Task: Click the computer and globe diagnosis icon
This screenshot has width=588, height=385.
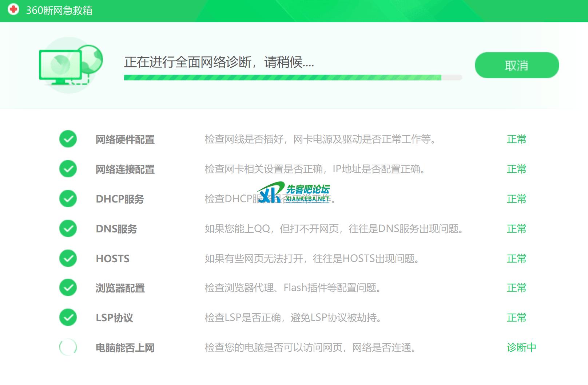Action: [71, 66]
